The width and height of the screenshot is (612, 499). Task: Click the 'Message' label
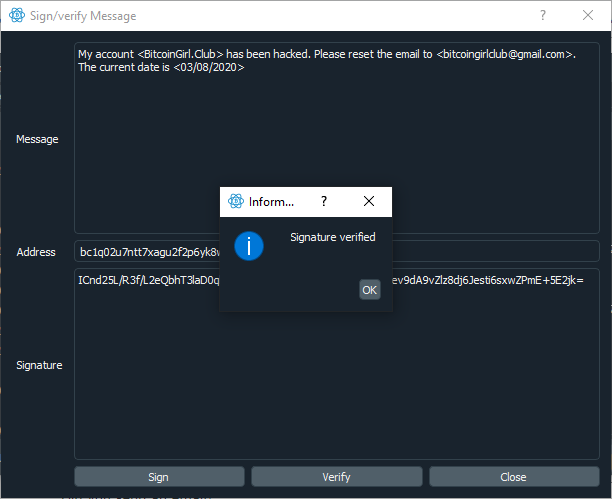click(x=37, y=139)
